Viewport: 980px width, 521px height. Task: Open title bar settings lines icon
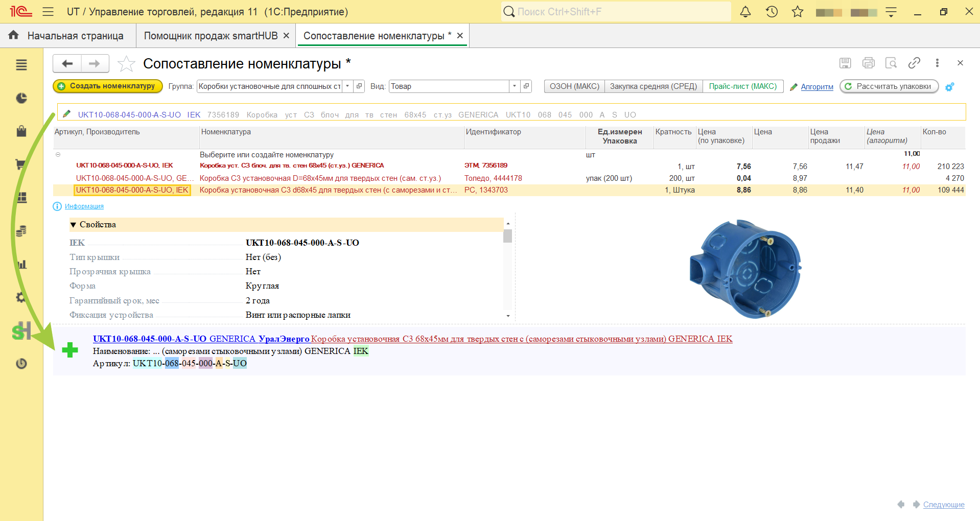(x=891, y=12)
